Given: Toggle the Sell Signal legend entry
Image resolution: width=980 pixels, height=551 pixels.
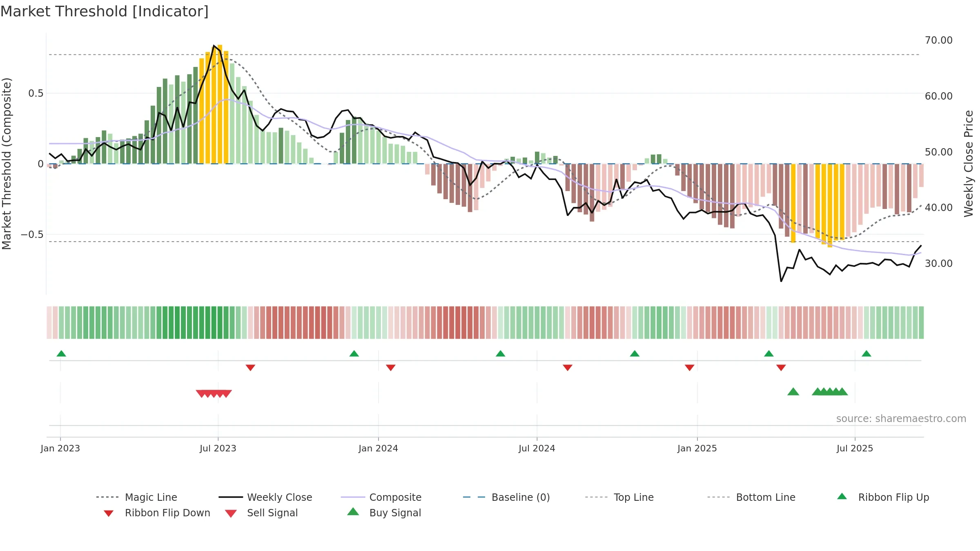Looking at the screenshot, I should point(261,513).
